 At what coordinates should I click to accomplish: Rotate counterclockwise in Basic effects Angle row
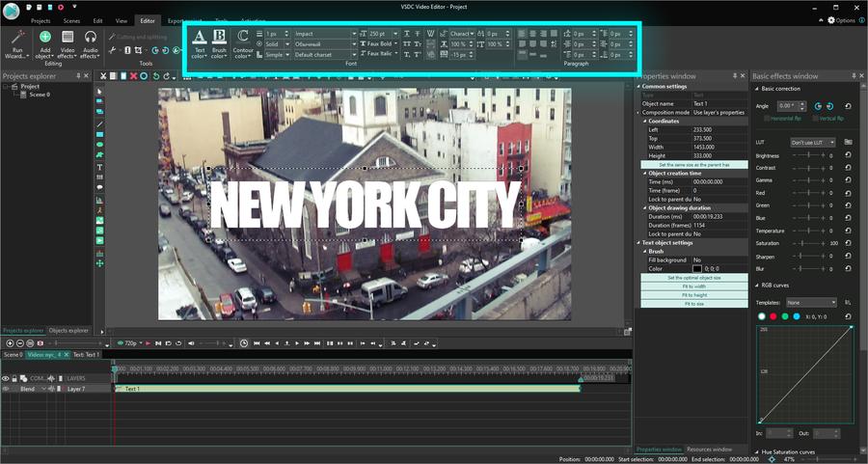point(818,106)
